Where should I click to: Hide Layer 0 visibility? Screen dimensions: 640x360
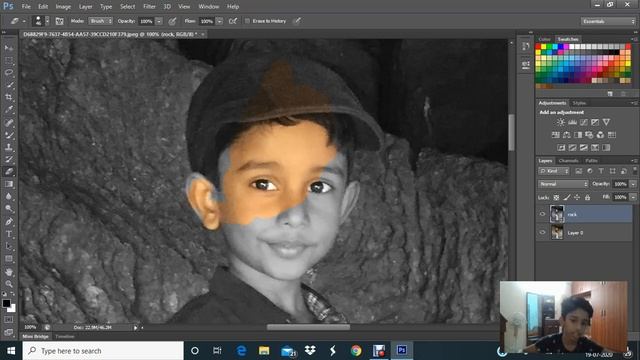(x=542, y=232)
